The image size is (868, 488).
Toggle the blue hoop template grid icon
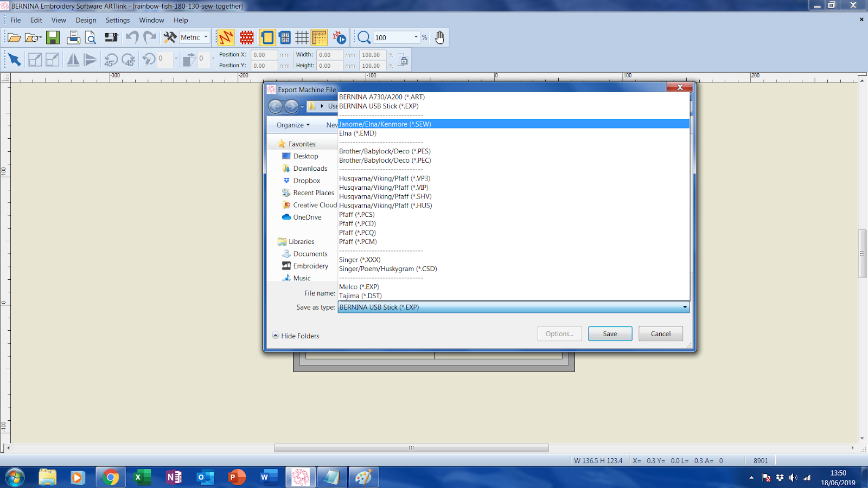pos(285,37)
